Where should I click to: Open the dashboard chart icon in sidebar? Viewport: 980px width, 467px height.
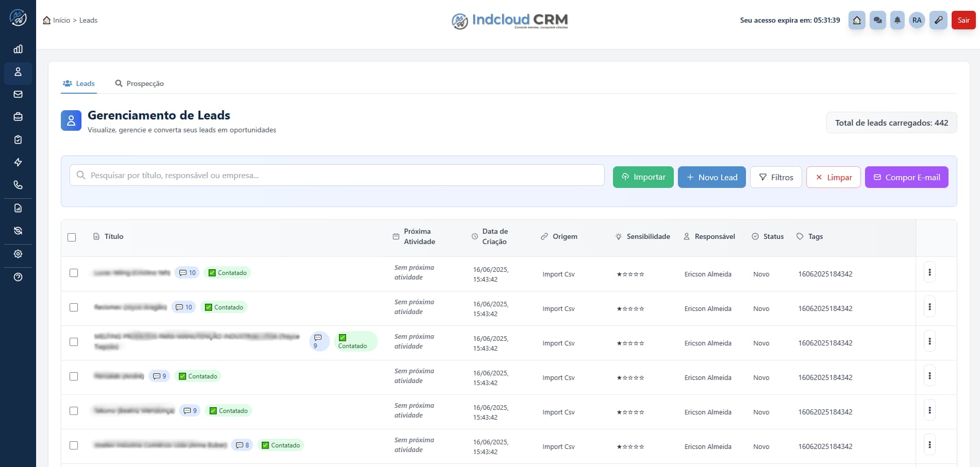(18, 49)
